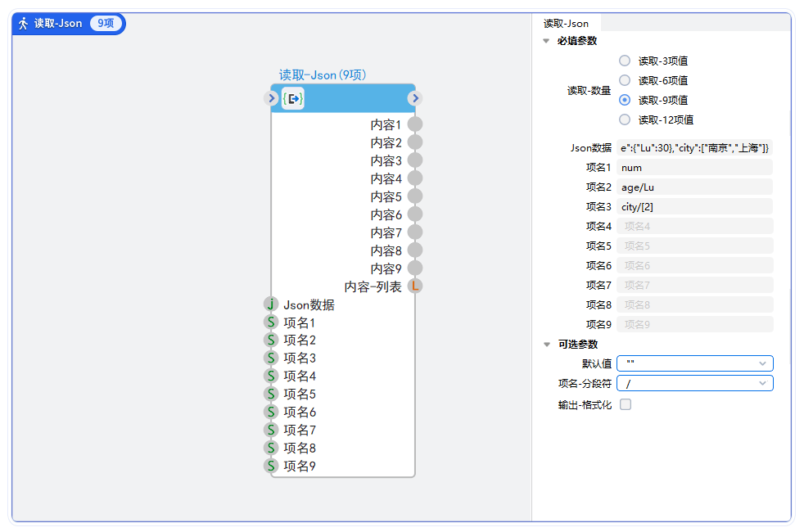This screenshot has width=804, height=532.
Task: Click the 项名2 field containing age/Lu
Action: pyautogui.click(x=694, y=187)
